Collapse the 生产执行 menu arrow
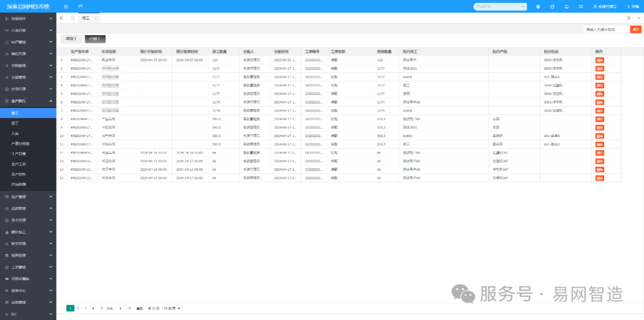 click(x=51, y=101)
